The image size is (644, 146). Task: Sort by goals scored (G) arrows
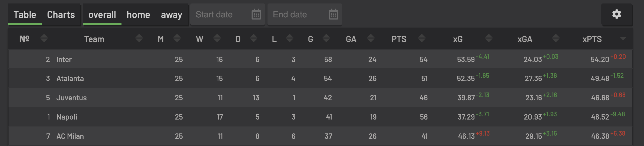(326, 39)
